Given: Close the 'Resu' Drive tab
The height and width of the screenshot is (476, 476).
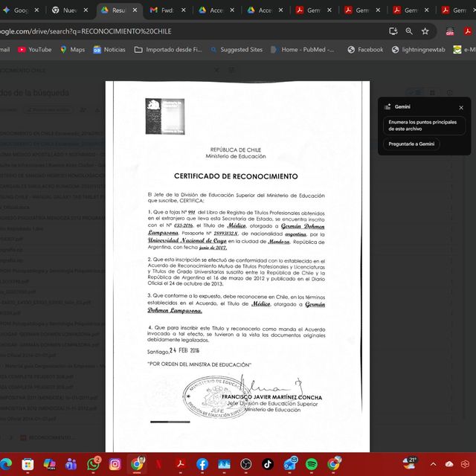Looking at the screenshot, I should [x=135, y=10].
